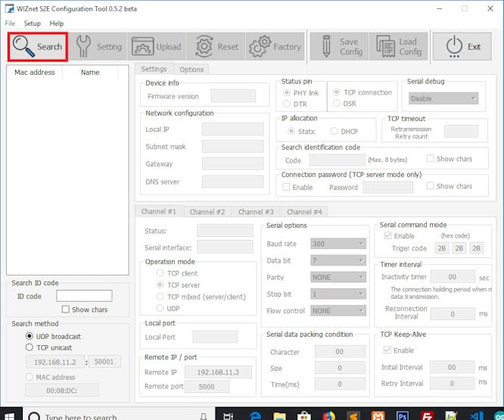Open the Parity dropdown

coord(338,277)
